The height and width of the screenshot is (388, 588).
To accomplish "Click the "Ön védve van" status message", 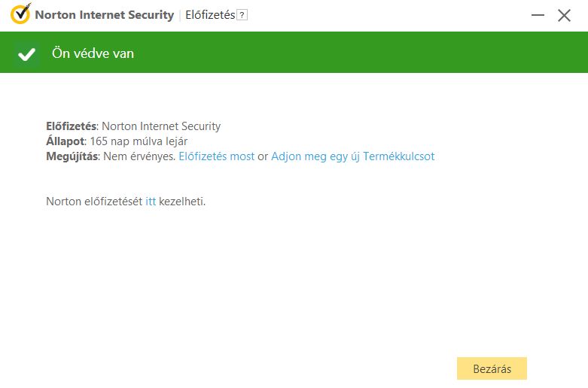I will [x=93, y=53].
